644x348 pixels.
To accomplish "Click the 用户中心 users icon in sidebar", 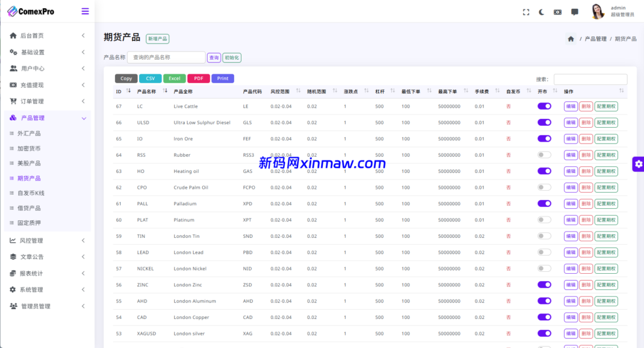I will tap(13, 69).
